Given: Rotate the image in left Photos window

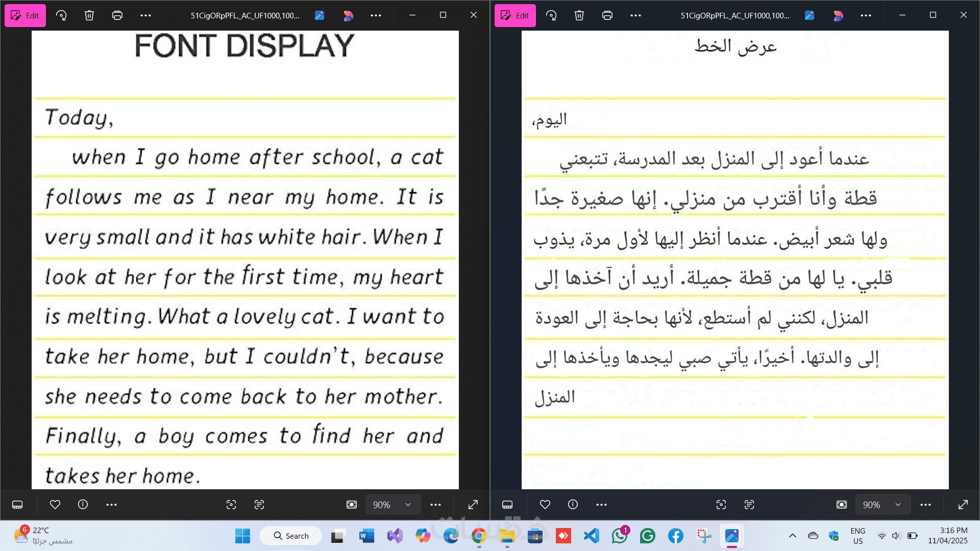Looking at the screenshot, I should (x=61, y=15).
